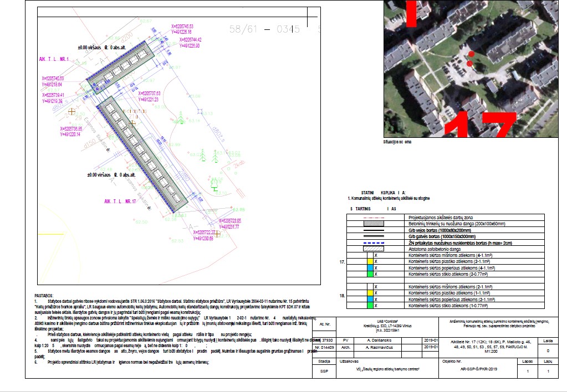Click the satellite situation map image
567x392 pixels.
[471, 69]
